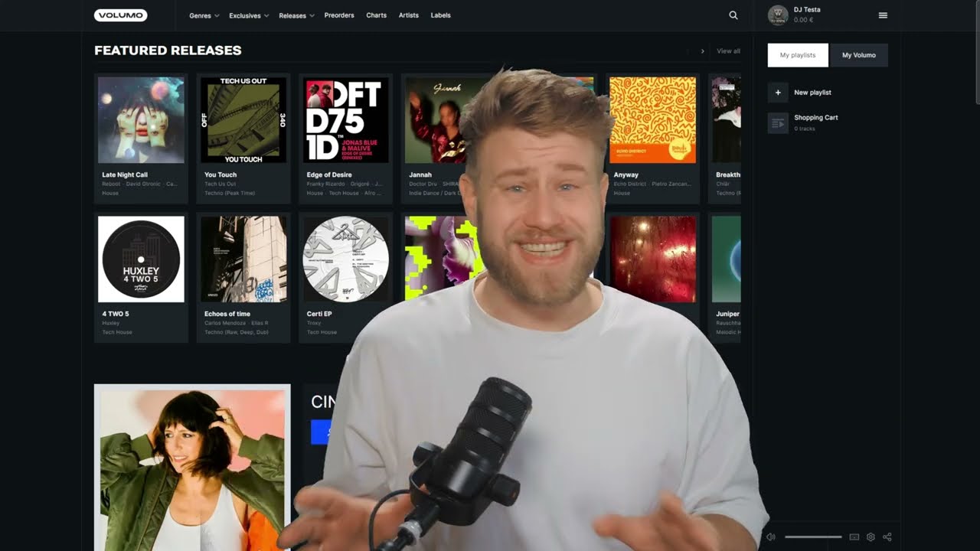This screenshot has width=980, height=551.
Task: Open You Touch cover art
Action: point(243,119)
